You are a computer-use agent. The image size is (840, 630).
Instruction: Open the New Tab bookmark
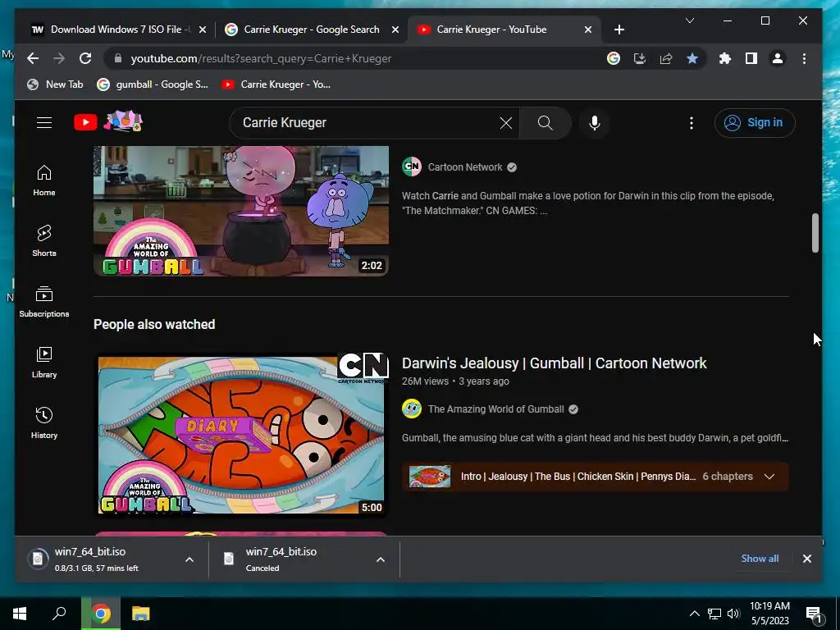(55, 84)
